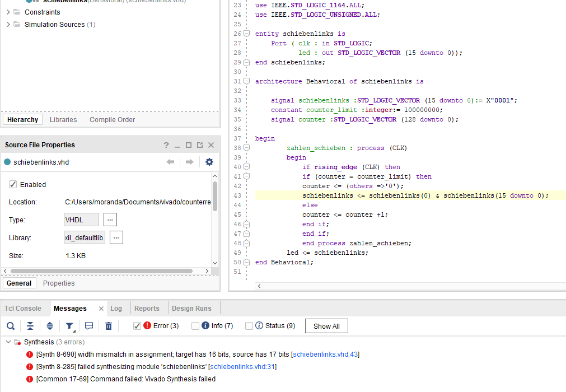Viewport: 566px width, 392px height.
Task: Switch to the Libraries tab
Action: coord(63,119)
